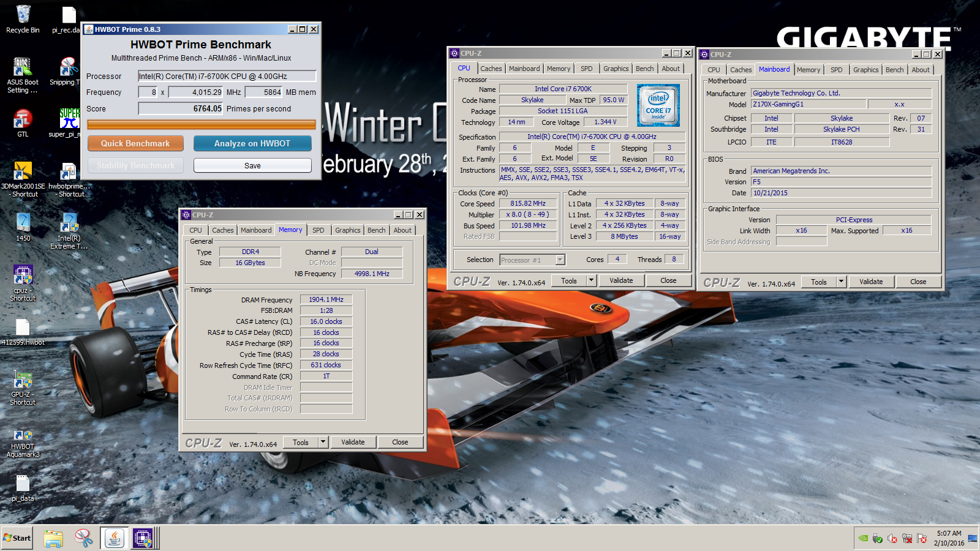Click the Score field showing 6764.05
The height and width of the screenshot is (551, 980).
[181, 108]
